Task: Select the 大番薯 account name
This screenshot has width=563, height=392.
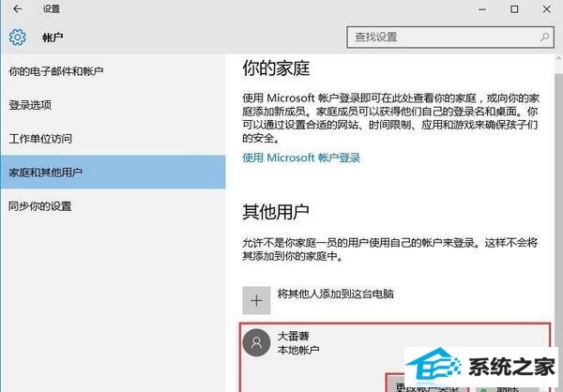Action: pyautogui.click(x=293, y=336)
